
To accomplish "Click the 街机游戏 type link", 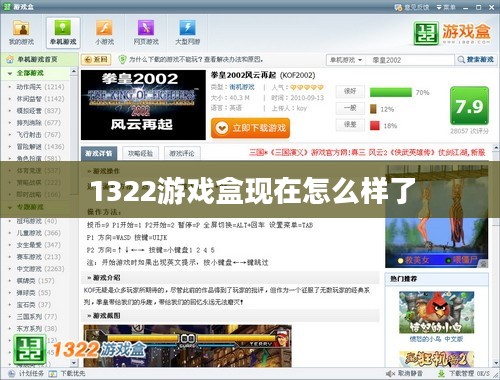I will click(242, 87).
